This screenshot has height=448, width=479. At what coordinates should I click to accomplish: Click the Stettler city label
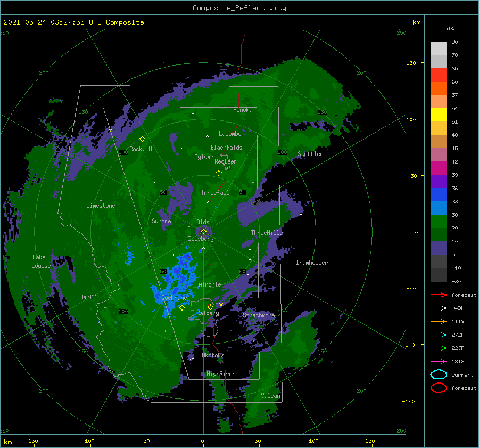click(310, 154)
